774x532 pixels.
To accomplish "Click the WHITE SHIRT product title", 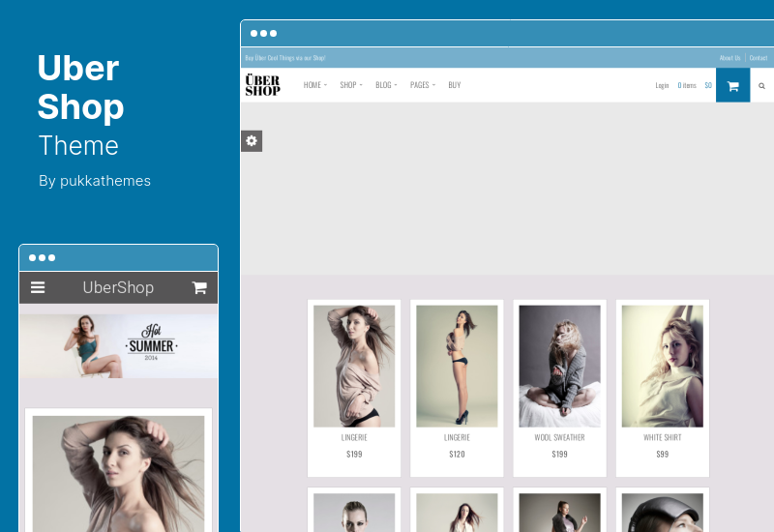I will (x=662, y=438).
